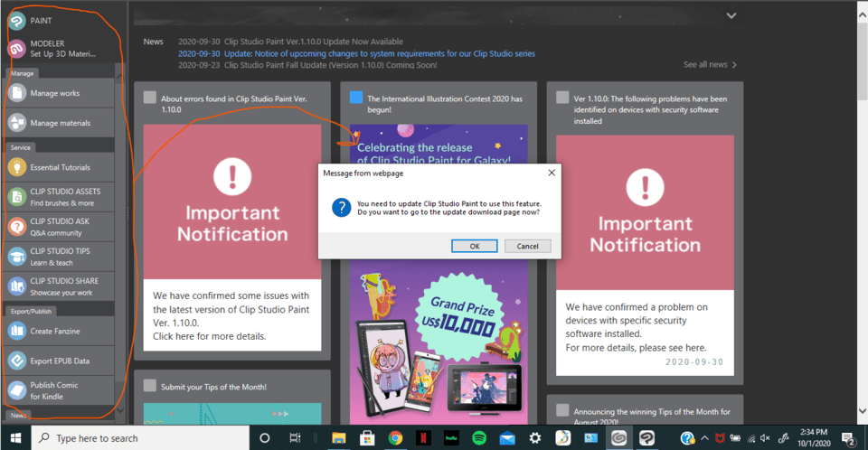Viewport: 868px width, 450px height.
Task: Show hidden system tray icons
Action: pyautogui.click(x=704, y=438)
